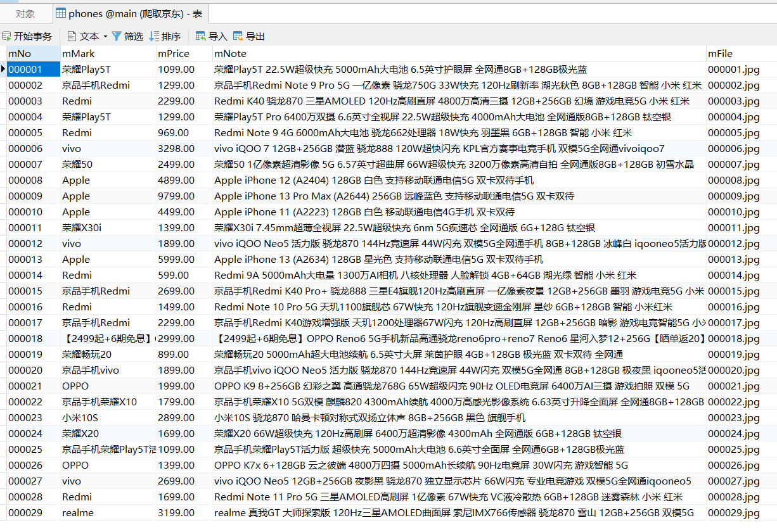Click the export icon (导出)
Image resolution: width=777 pixels, height=532 pixels.
tap(238, 36)
